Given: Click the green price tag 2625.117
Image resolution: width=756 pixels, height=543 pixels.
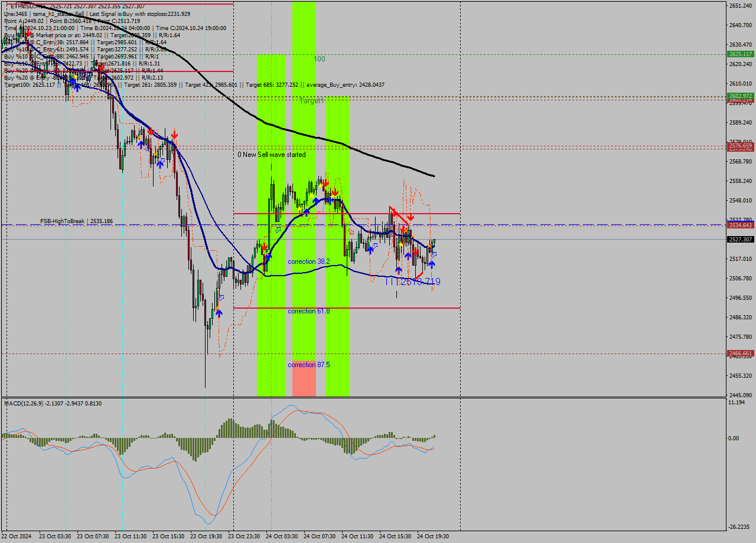Looking at the screenshot, I should click(x=741, y=54).
